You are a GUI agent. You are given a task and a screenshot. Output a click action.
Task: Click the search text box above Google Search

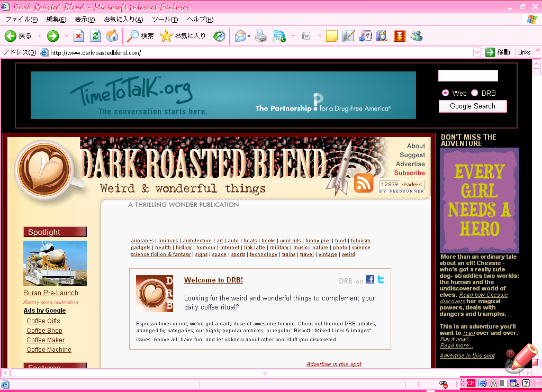point(468,76)
